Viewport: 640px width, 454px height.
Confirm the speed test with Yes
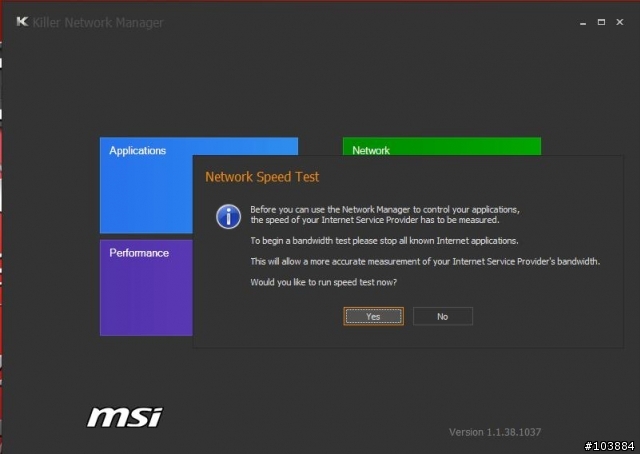[373, 316]
